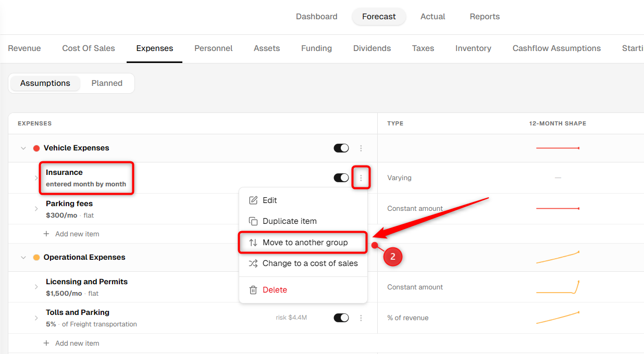This screenshot has width=644, height=354.
Task: Toggle off the Vehicle Expenses group switch
Action: click(341, 148)
